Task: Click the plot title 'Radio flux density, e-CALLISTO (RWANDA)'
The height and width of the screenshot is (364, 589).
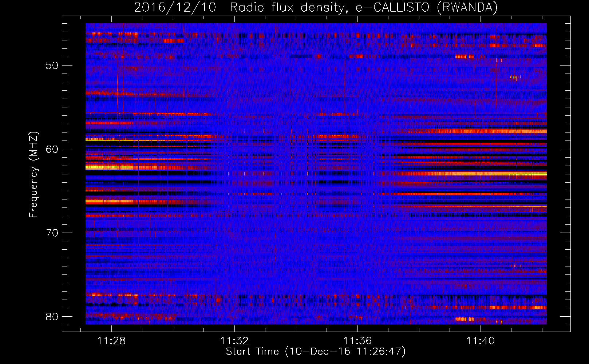Action: (364, 7)
